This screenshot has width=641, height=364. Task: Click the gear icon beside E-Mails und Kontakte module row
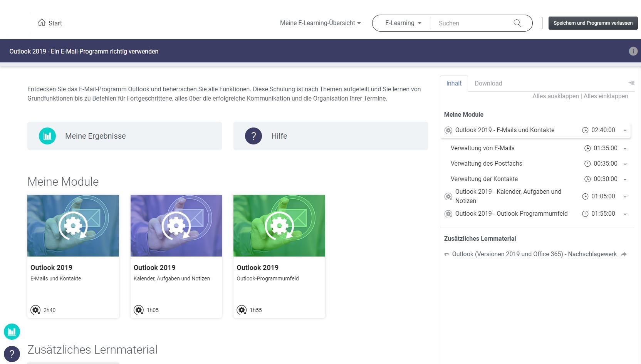pos(448,130)
